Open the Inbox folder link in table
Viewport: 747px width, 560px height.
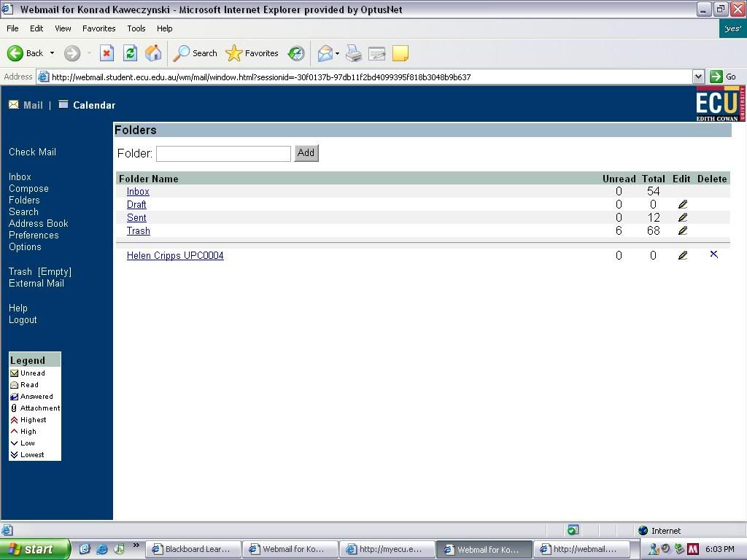(x=138, y=192)
